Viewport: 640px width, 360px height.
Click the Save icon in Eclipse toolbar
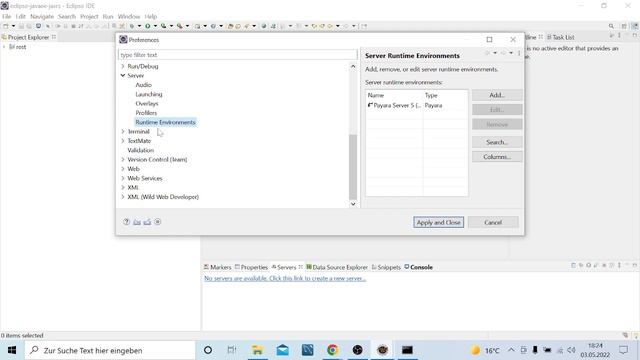tap(22, 26)
